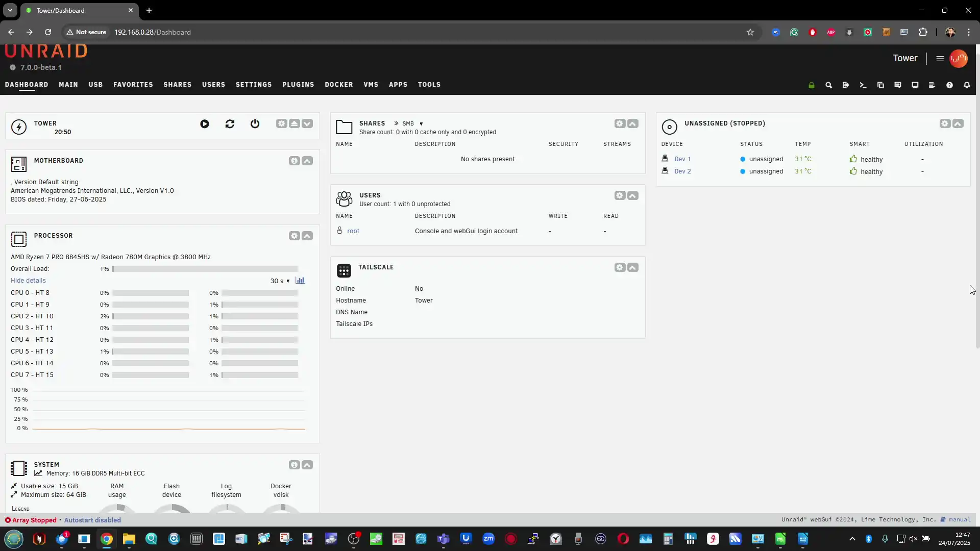Viewport: 980px width, 551px height.
Task: Open the root user link
Action: 353,231
